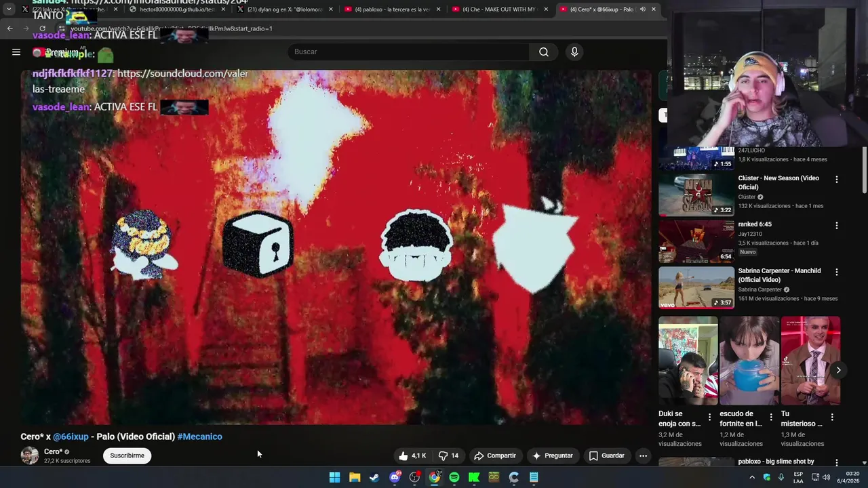This screenshot has height=488, width=868.
Task: Open Windows Start menu
Action: [x=334, y=477]
